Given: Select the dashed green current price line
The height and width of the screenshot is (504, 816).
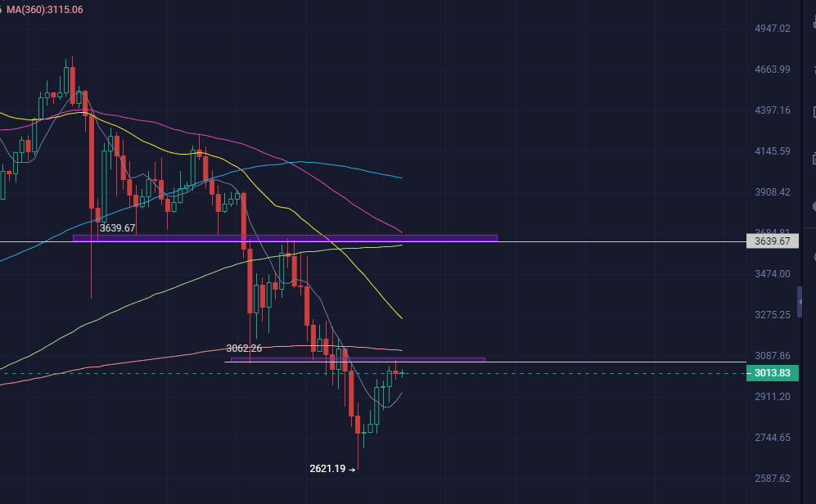Looking at the screenshot, I should click(x=573, y=374).
